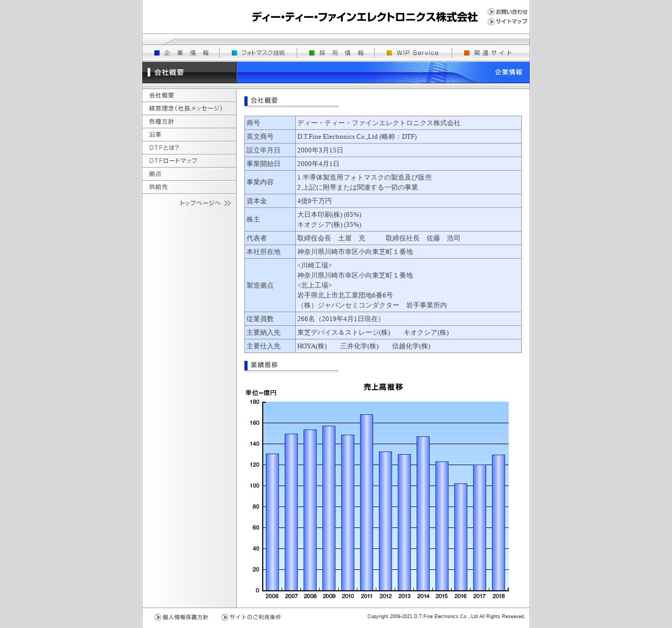The height and width of the screenshot is (628, 672).
Task: Click the サイトマップ arrow icon
Action: coord(491,21)
